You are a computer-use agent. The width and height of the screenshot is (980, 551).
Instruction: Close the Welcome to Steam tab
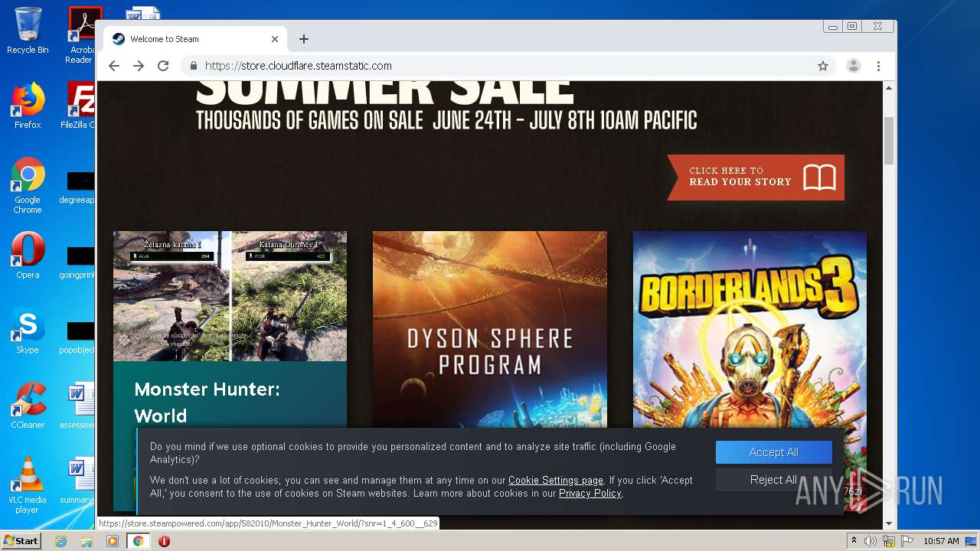[275, 39]
